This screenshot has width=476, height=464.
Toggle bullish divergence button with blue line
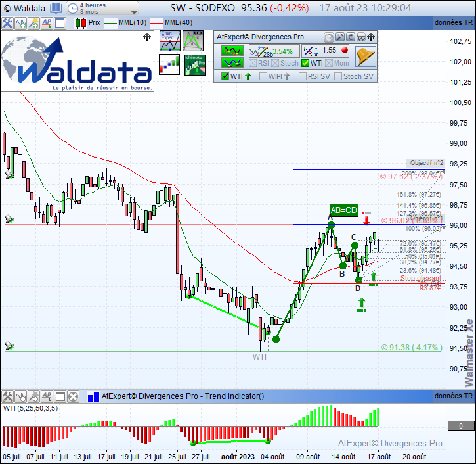coord(232,62)
